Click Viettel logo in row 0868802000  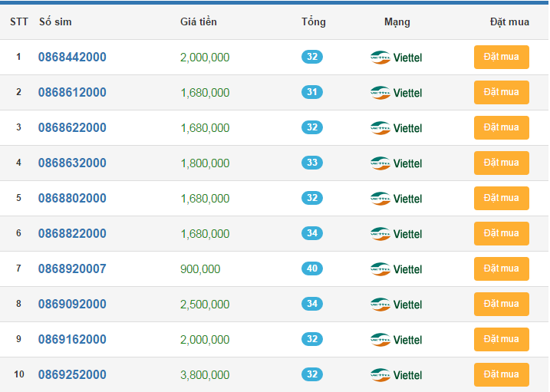396,199
